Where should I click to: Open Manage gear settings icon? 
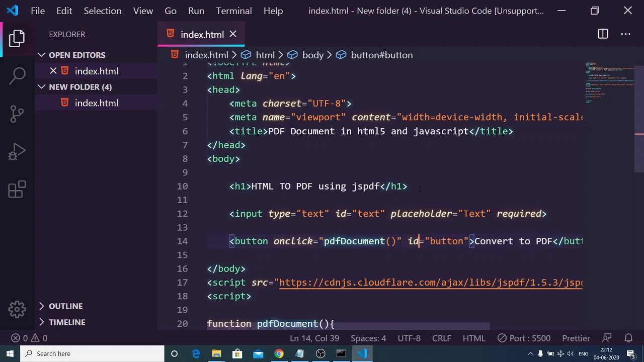(17, 309)
